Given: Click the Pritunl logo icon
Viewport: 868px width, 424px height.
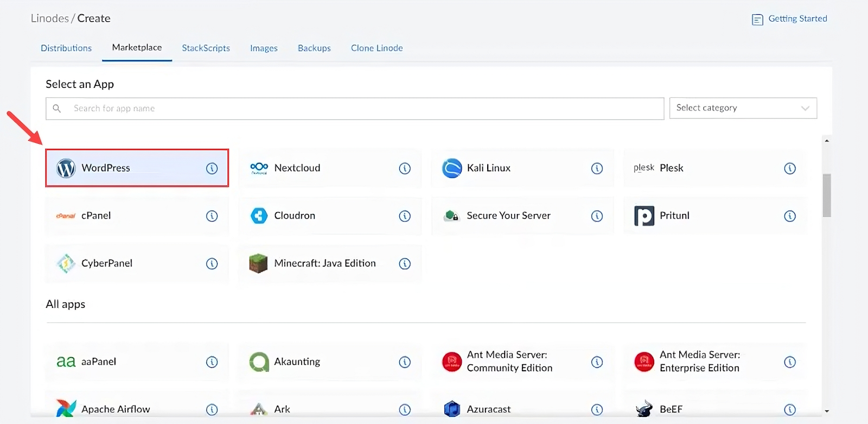Looking at the screenshot, I should click(644, 216).
